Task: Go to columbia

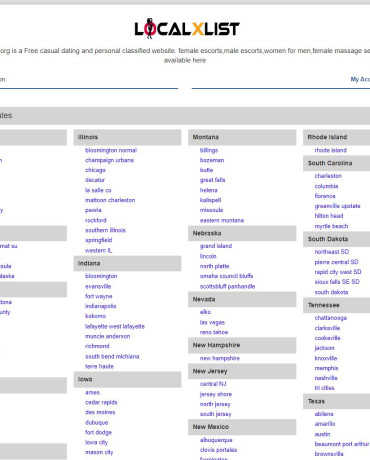Action: coord(327,186)
